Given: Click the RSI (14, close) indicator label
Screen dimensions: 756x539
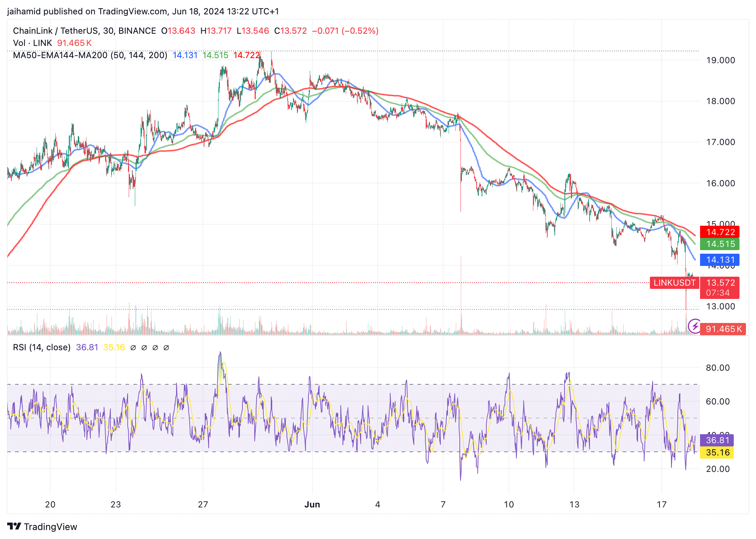Looking at the screenshot, I should (x=42, y=347).
